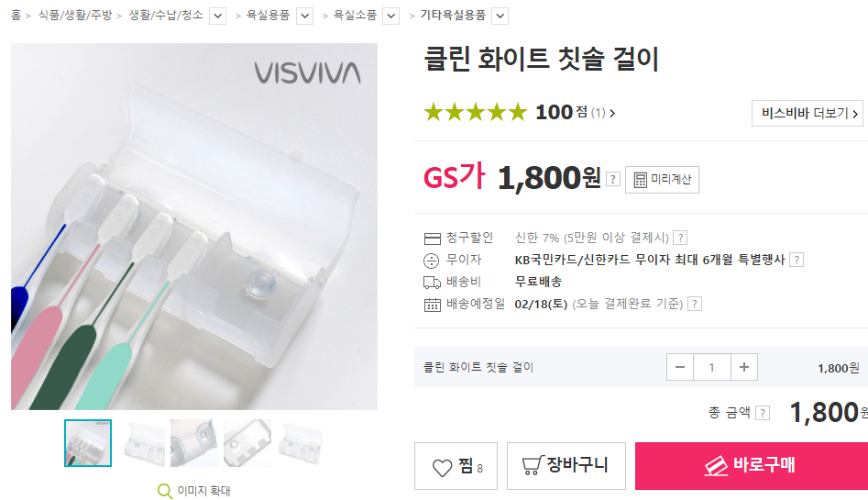Expand the 생활/수납/청소 breadcrumb dropdown
The image size is (868, 500).
point(218,17)
